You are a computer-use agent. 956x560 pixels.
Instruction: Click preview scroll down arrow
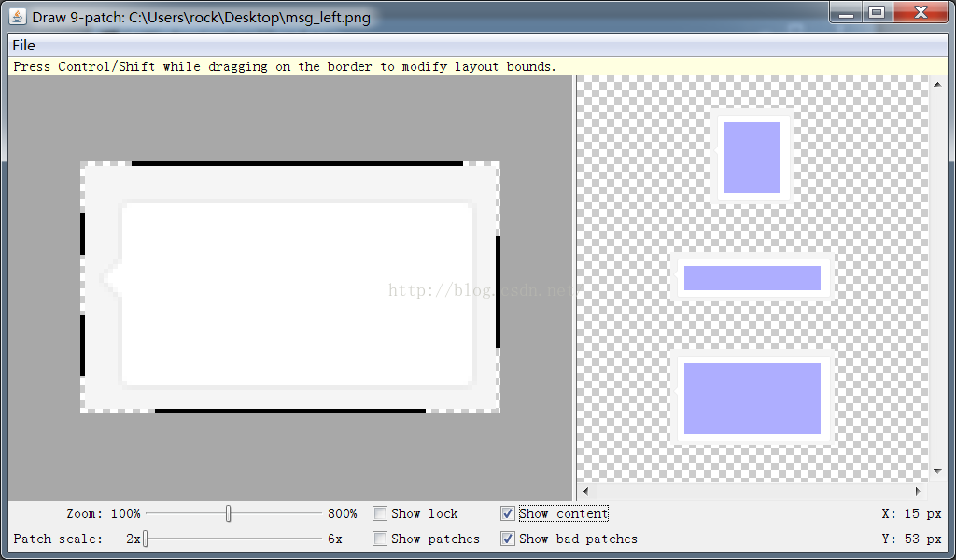[x=937, y=471]
